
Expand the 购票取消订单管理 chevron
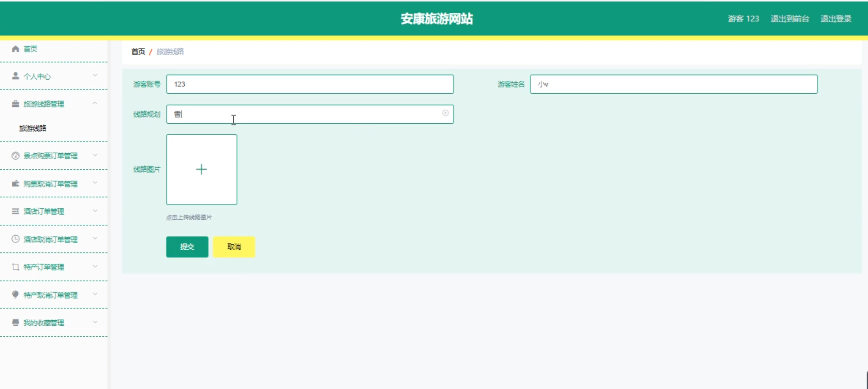coord(95,183)
